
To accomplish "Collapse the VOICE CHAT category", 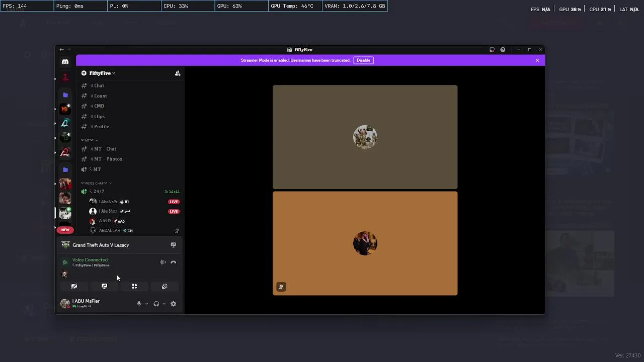I will 96,183.
